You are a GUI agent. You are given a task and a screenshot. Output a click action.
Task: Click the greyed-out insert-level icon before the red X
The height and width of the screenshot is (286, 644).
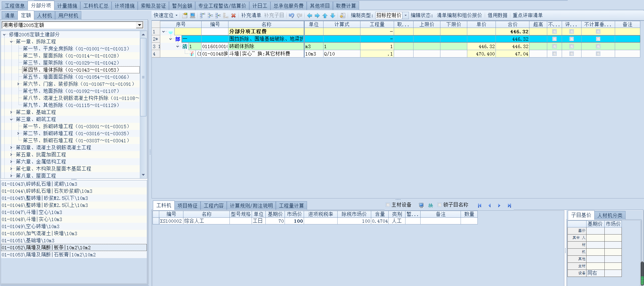click(226, 15)
